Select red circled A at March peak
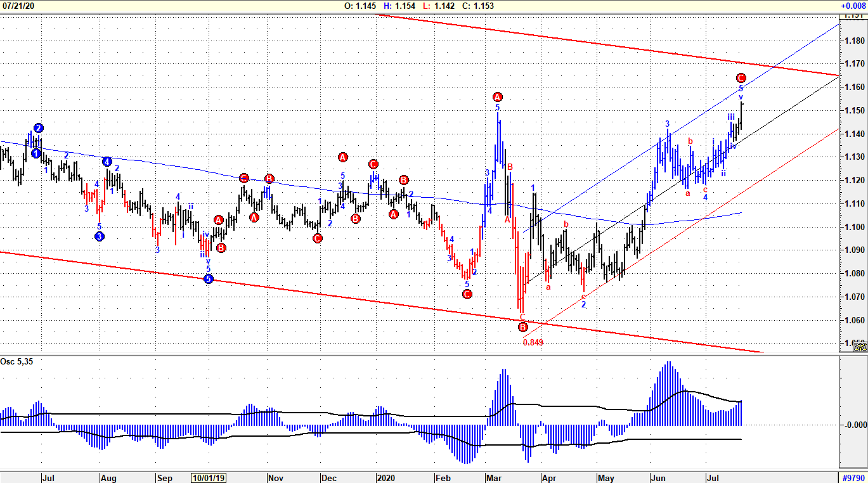Screen dimensions: 868x483 [498, 97]
